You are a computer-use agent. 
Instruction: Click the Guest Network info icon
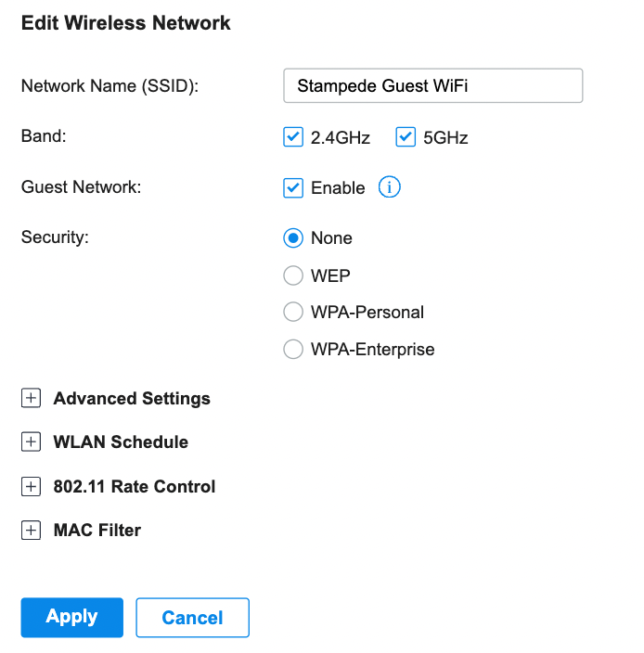tap(389, 187)
